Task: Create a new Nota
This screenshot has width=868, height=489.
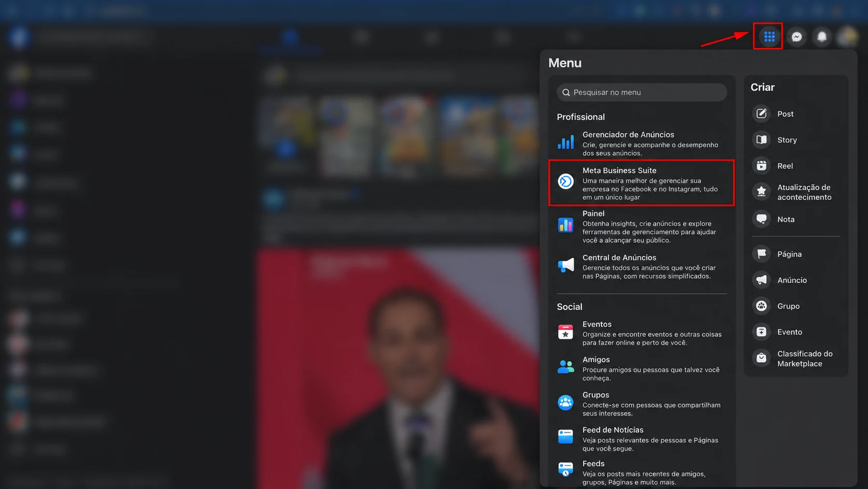Action: [786, 219]
